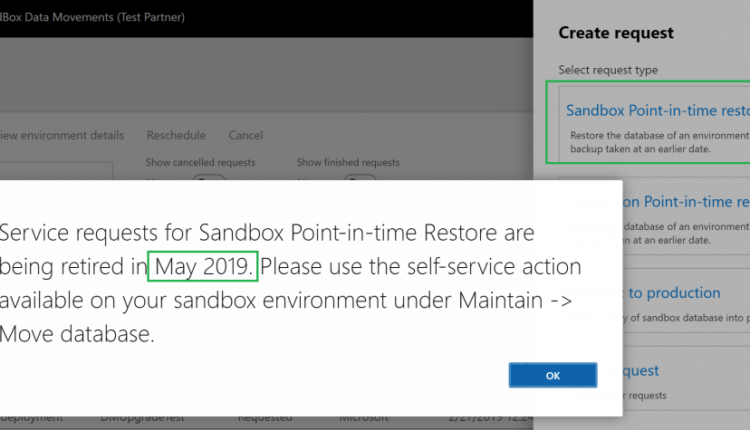Click the Create request panel heading
The width and height of the screenshot is (750, 430).
[616, 33]
